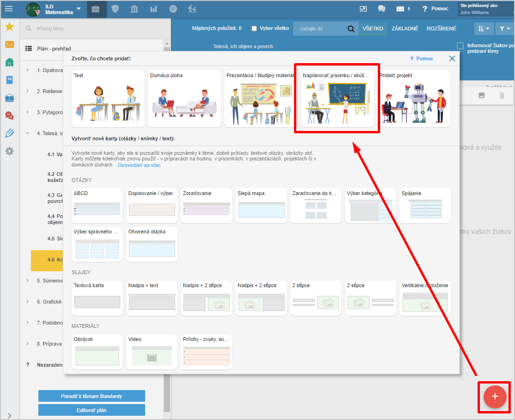Switch to the ROZŠÍRENÉ tab
This screenshot has width=515, height=420.
coord(441,29)
